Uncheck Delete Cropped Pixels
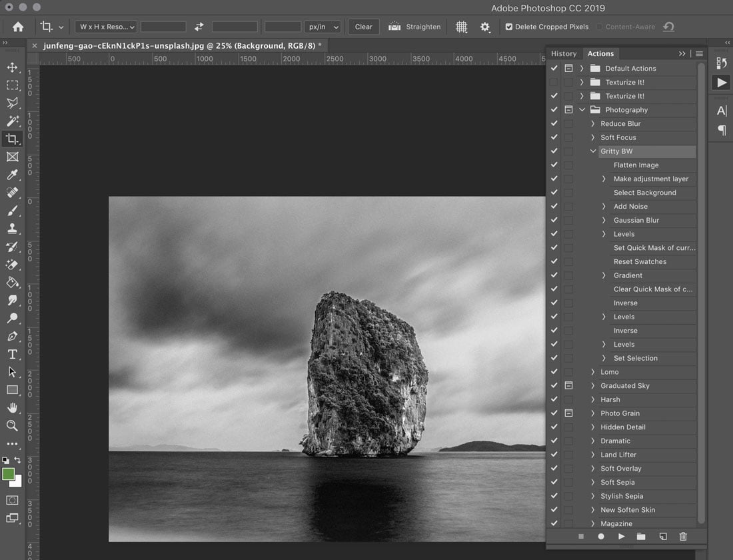 point(509,27)
